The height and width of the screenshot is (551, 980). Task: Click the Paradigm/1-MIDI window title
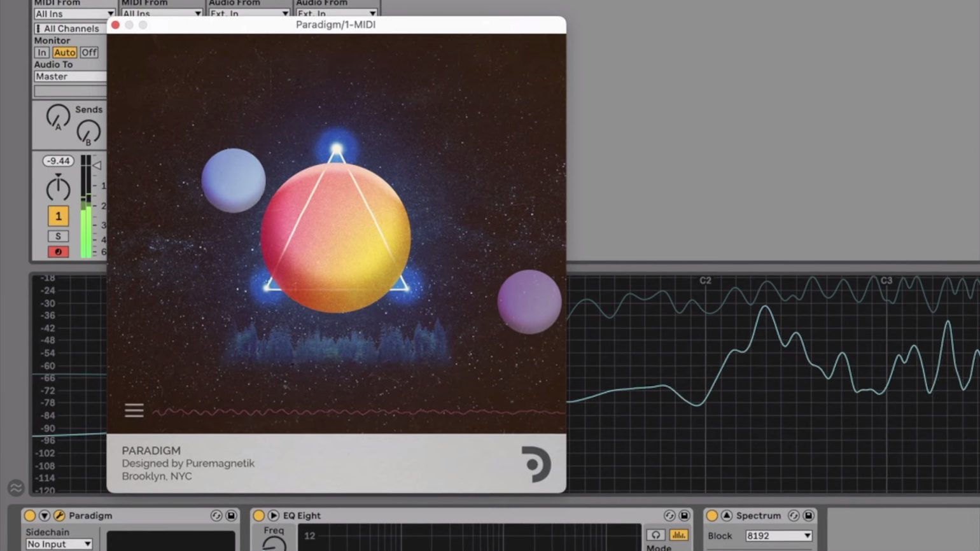click(x=335, y=25)
